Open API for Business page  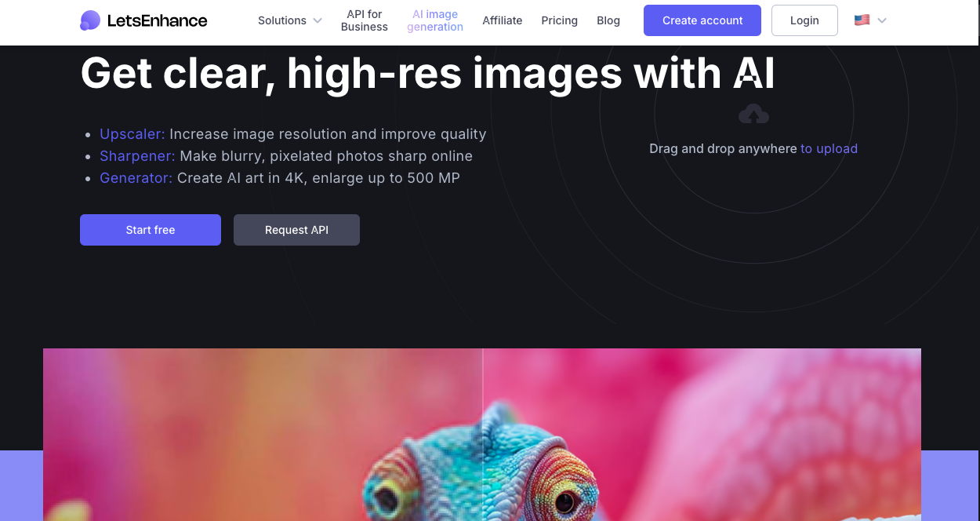[365, 20]
